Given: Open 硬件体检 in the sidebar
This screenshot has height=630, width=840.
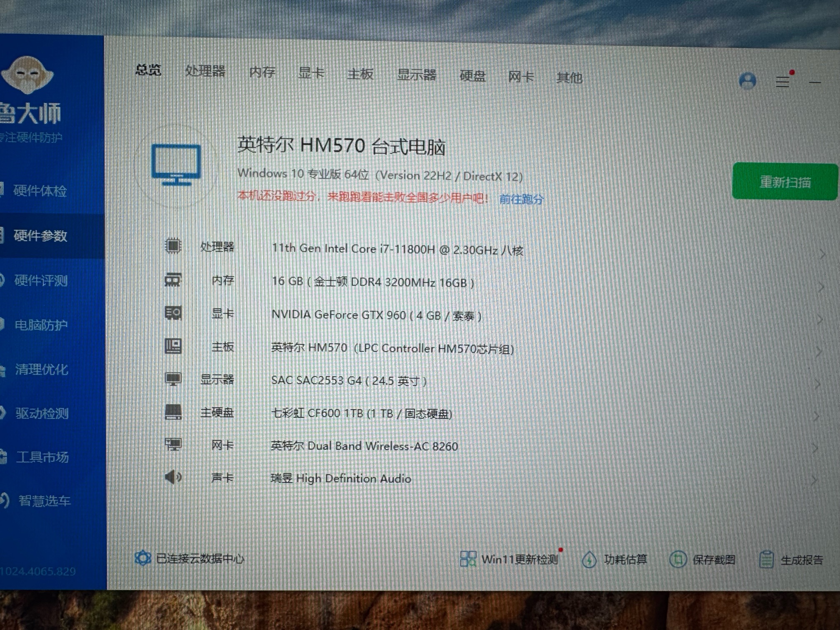Looking at the screenshot, I should pyautogui.click(x=40, y=191).
